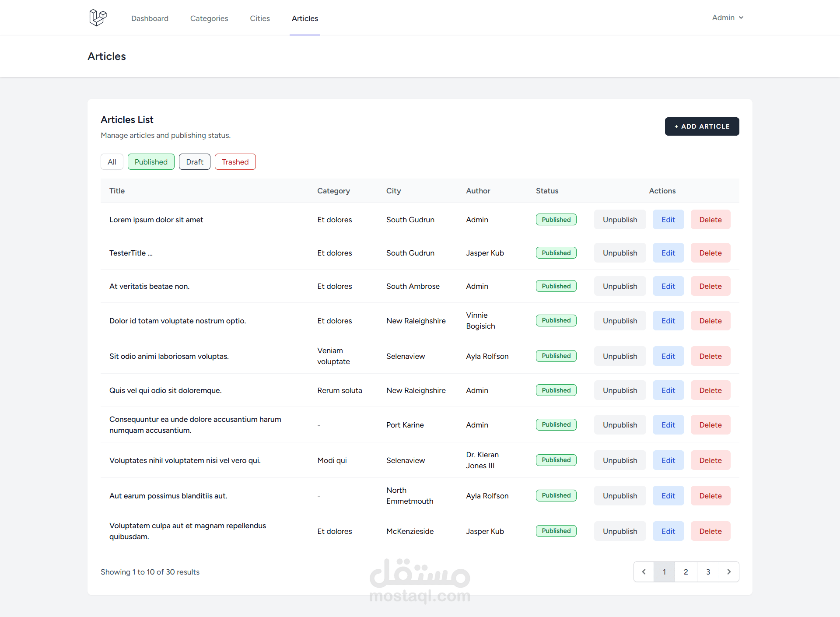Go to next page arrow
Viewport: 840px width, 617px height.
point(729,572)
